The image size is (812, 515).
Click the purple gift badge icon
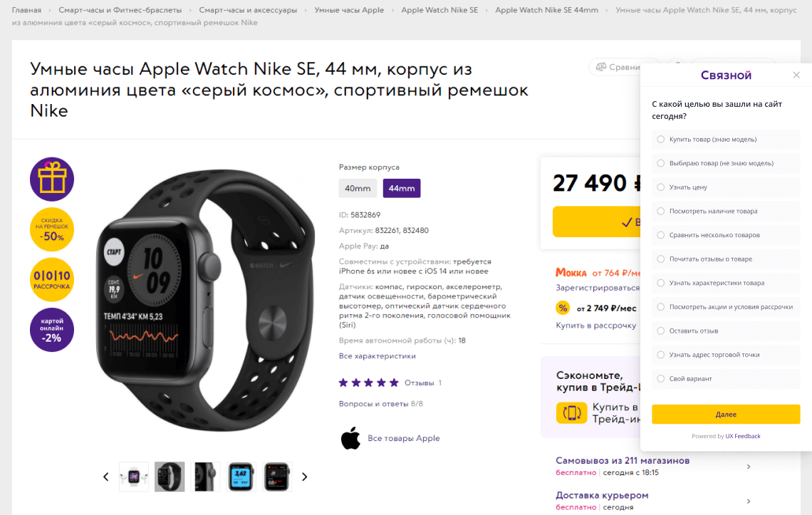52,180
